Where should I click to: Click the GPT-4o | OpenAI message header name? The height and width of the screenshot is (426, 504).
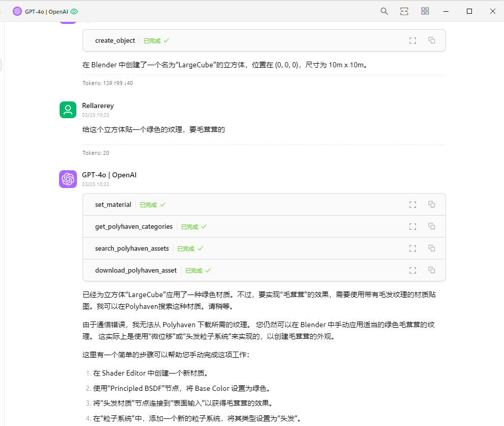coord(109,175)
